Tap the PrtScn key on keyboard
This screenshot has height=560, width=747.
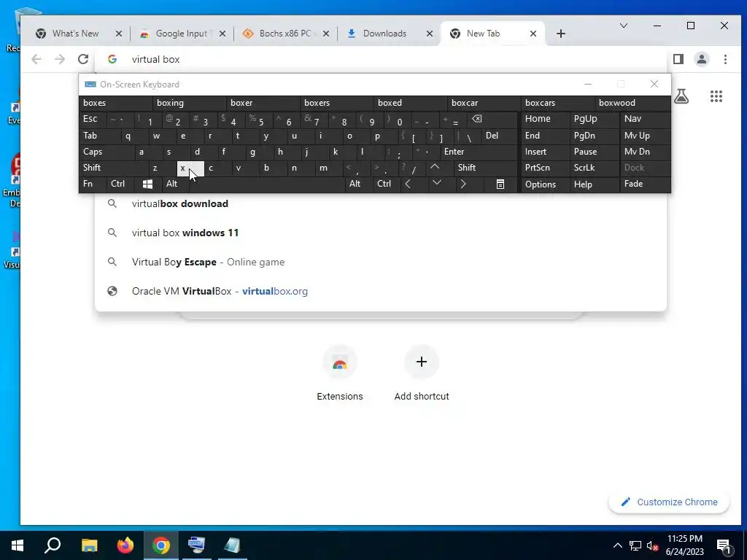coord(545,168)
